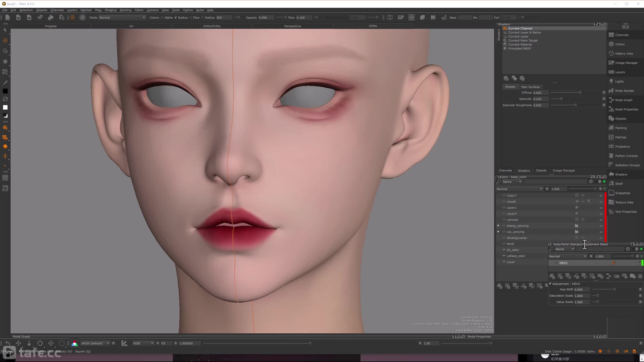Open the Layers menu

pyautogui.click(x=72, y=10)
